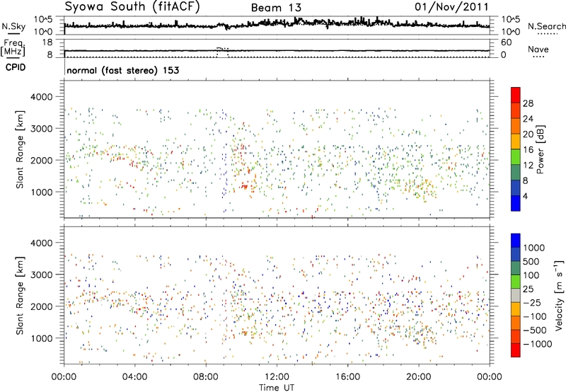Click the 4 tick on Power colorbar

525,196
